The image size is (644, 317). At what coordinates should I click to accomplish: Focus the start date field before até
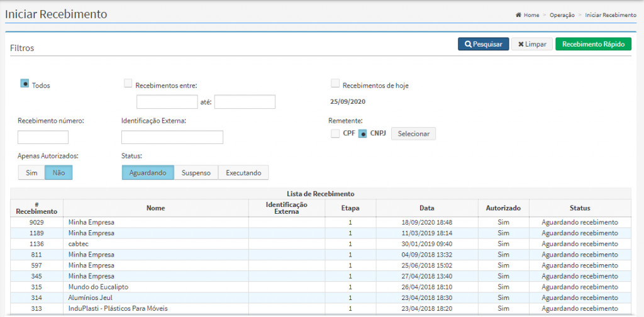167,102
